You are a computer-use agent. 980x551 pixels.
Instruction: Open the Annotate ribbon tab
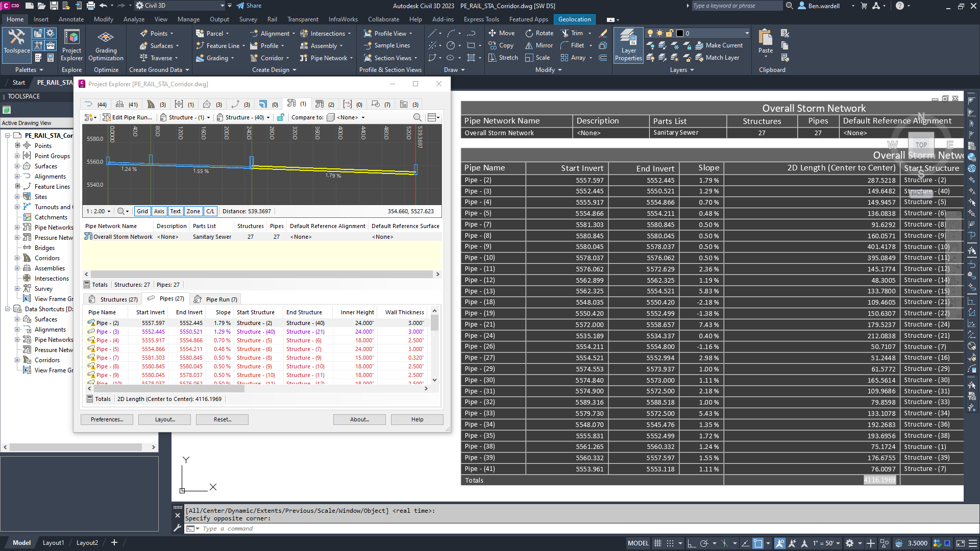point(71,19)
